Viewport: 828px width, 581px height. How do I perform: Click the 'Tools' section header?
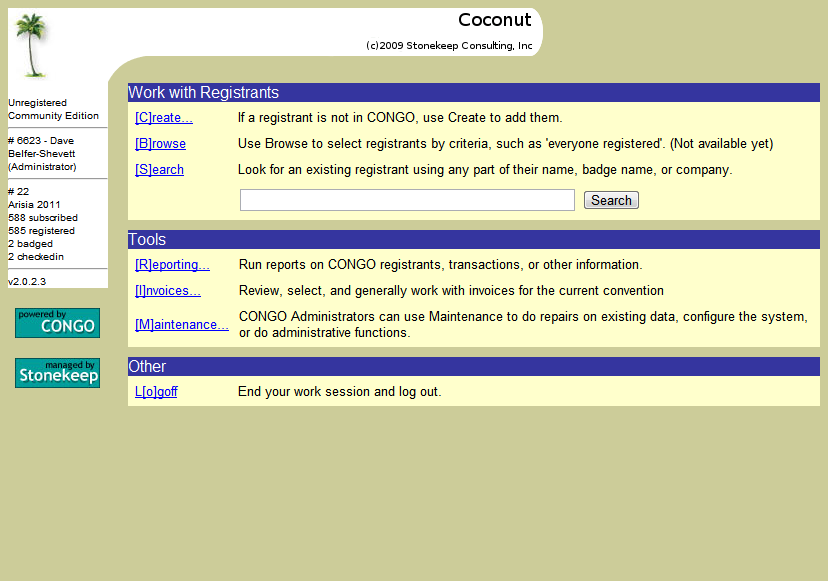(147, 240)
